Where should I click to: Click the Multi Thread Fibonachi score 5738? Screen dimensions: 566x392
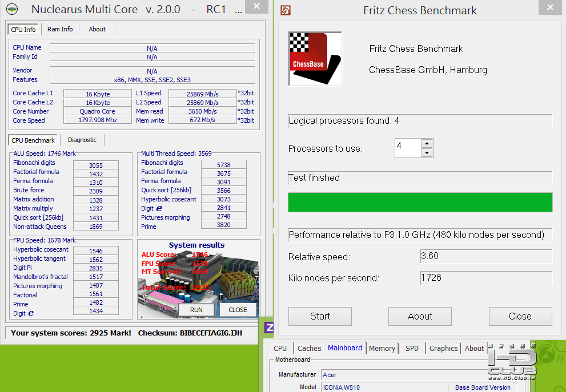tap(224, 165)
